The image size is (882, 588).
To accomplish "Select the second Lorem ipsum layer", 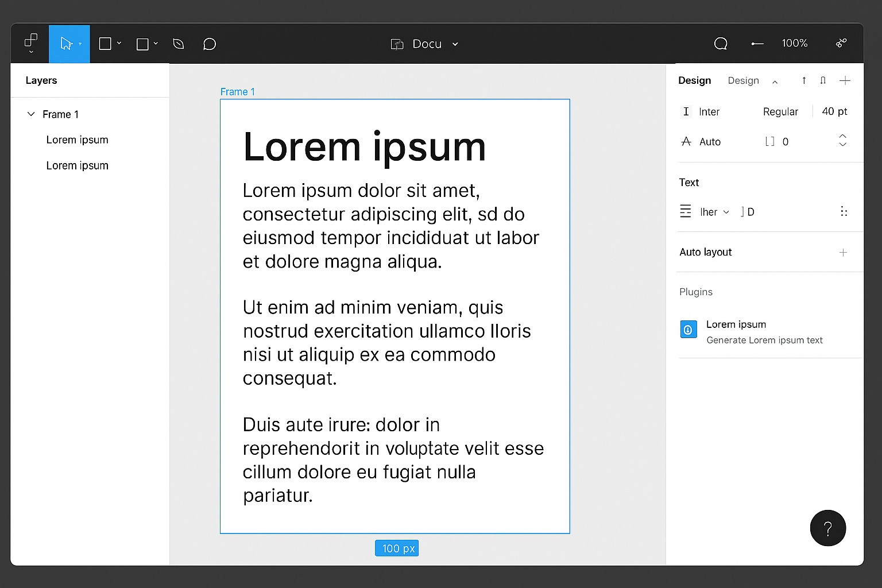I will click(x=78, y=165).
